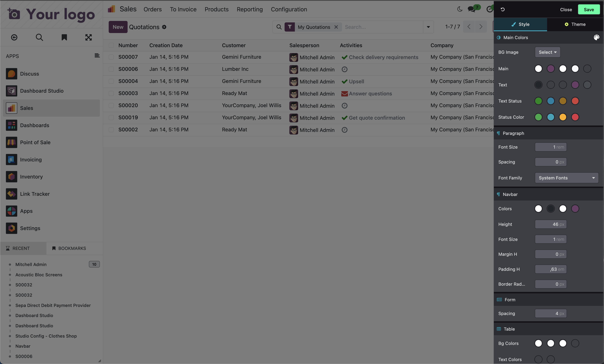Open the search options dropdown arrow
Screen dimensions: 604x364
coord(428,27)
